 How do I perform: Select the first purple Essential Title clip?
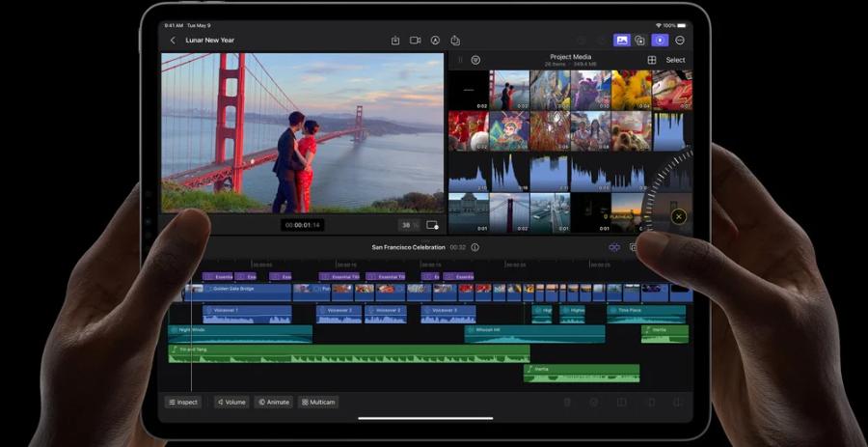(x=218, y=276)
